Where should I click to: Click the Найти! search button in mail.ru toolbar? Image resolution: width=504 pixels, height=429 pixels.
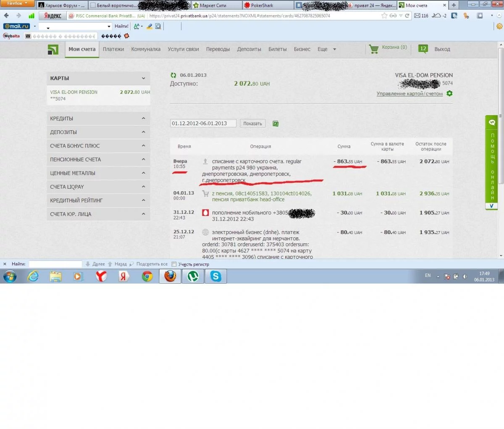pos(122,26)
